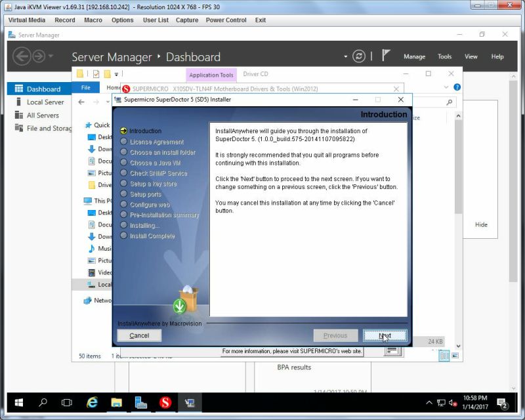Open the Windows Start menu
This screenshot has height=420, width=525.
tap(19, 402)
